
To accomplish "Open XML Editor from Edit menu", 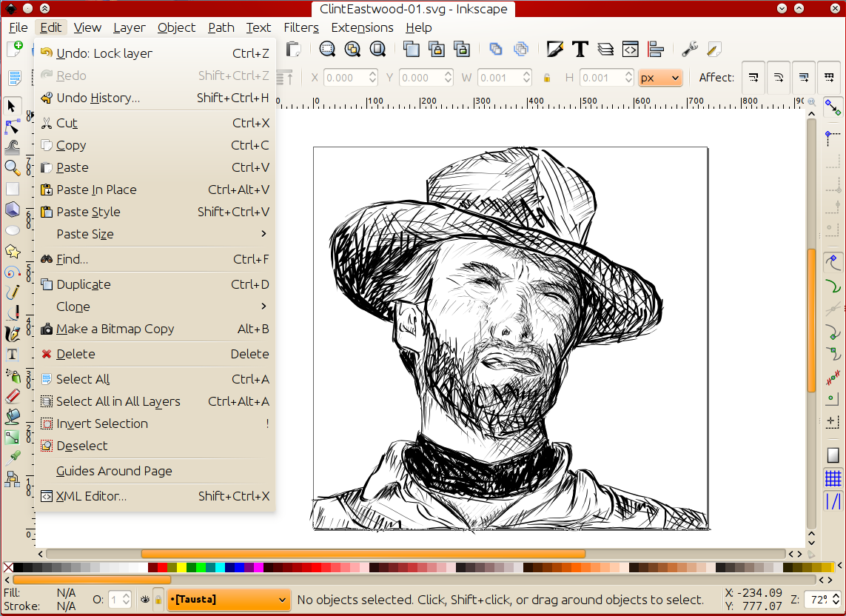I will coord(155,496).
